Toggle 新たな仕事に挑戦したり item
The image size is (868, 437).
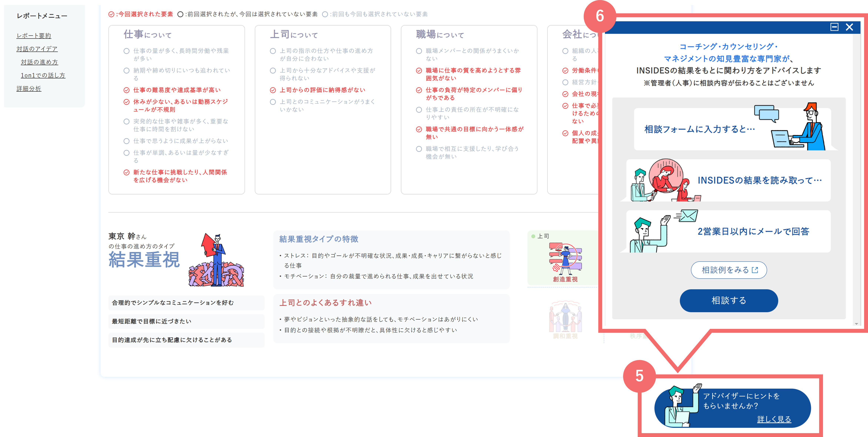tap(175, 176)
